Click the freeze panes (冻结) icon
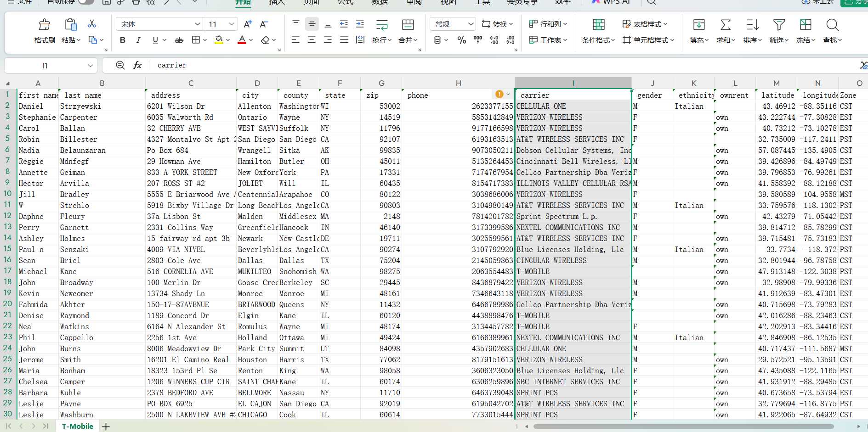Screen dimensions: 868x432 pos(806,24)
